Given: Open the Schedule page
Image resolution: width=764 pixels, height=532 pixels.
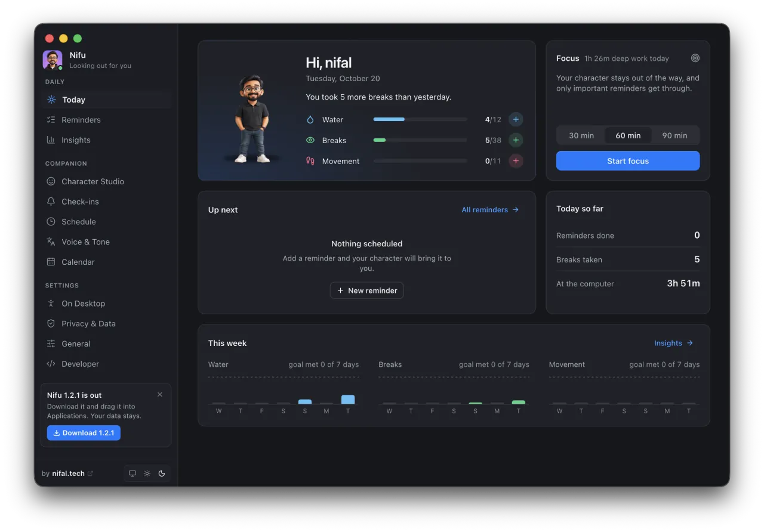Looking at the screenshot, I should pyautogui.click(x=106, y=222).
